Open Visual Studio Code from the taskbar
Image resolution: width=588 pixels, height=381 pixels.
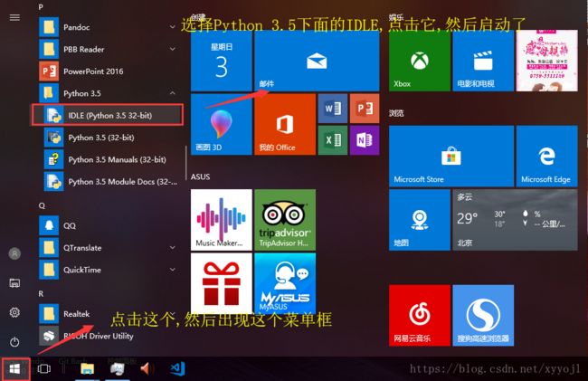[177, 369]
